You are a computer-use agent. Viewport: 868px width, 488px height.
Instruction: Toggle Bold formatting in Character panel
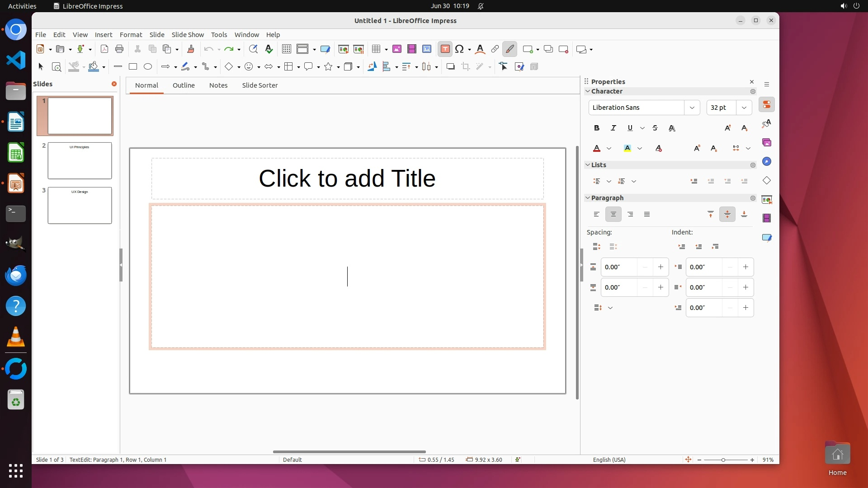(x=597, y=128)
